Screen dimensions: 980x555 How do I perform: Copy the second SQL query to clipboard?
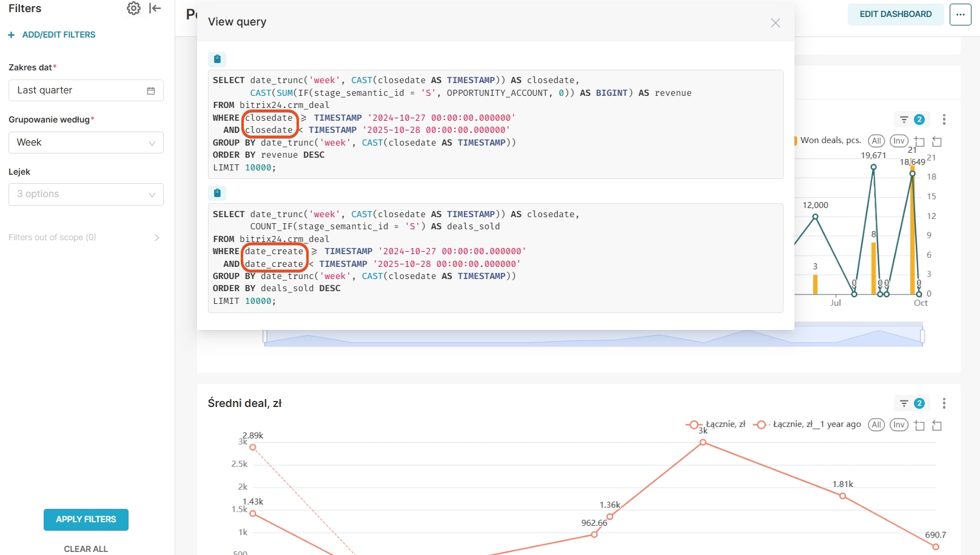click(x=217, y=193)
